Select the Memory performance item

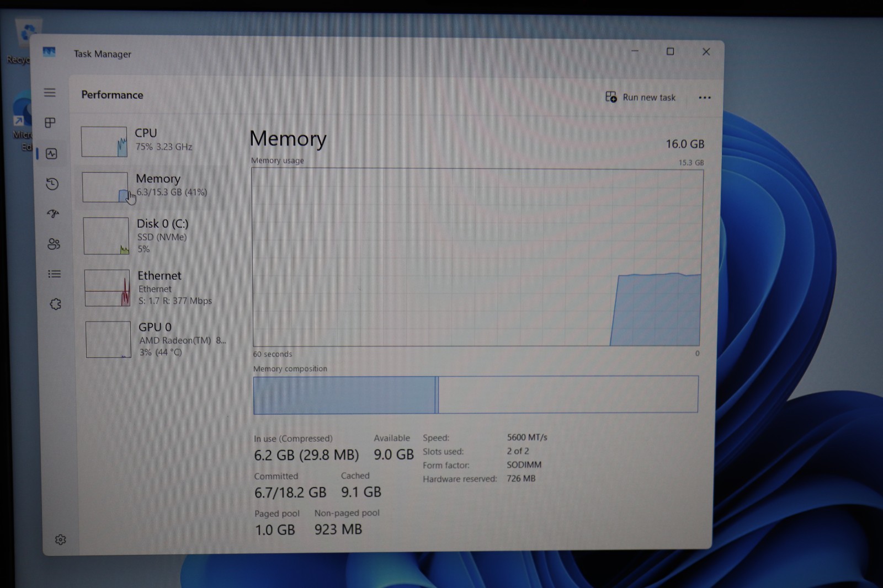[153, 187]
